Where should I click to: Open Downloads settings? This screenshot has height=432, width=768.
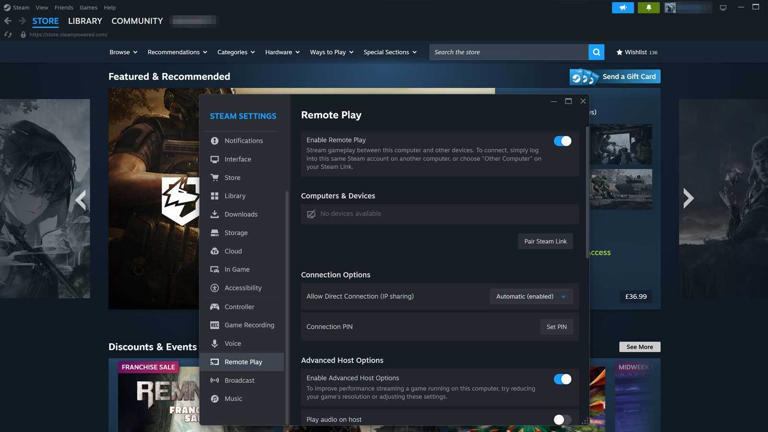point(242,214)
